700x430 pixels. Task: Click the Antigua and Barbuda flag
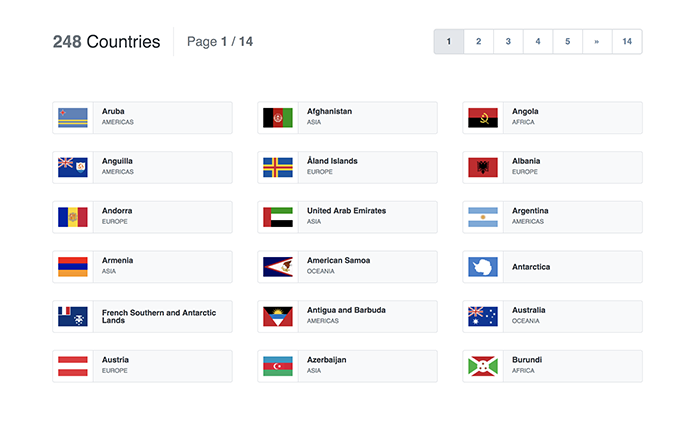coord(278,317)
